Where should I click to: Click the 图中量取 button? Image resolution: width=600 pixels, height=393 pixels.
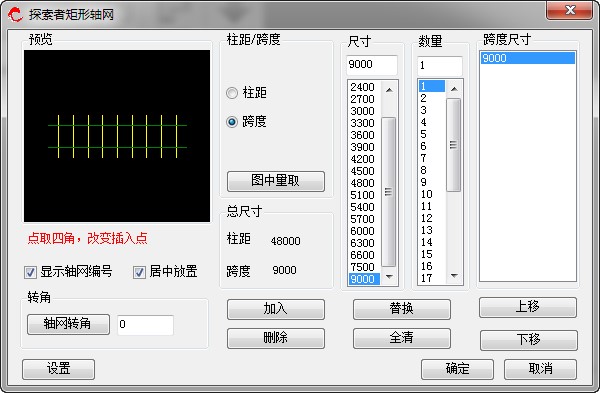coord(276,181)
